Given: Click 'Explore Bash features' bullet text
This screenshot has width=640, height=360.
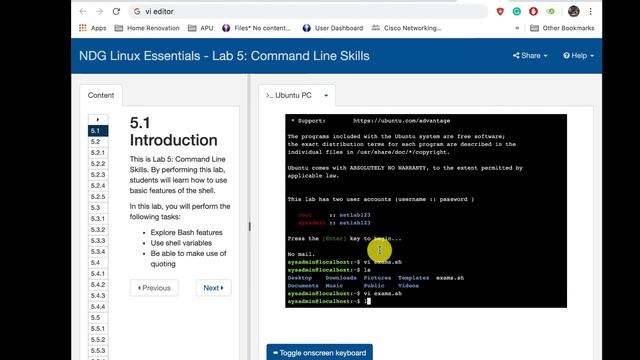Looking at the screenshot, I should (187, 232).
